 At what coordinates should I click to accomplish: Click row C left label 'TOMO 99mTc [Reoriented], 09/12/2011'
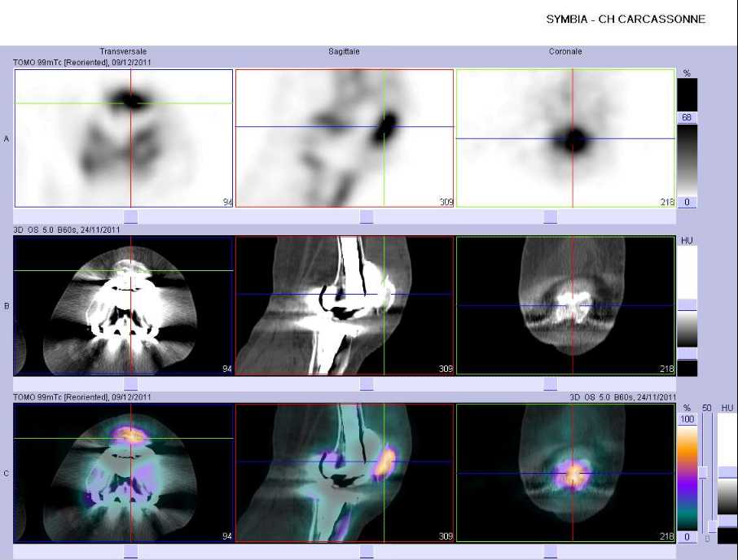(x=82, y=397)
